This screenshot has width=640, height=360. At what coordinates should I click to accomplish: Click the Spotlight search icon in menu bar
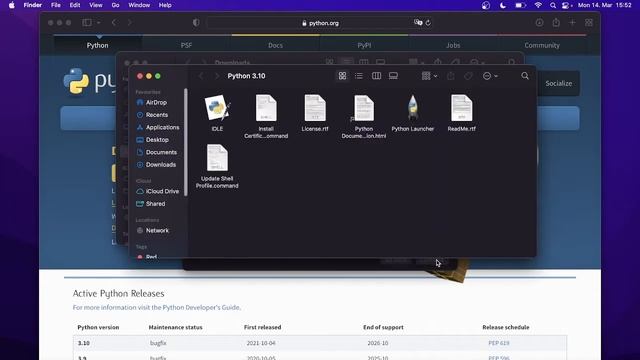[x=553, y=5]
